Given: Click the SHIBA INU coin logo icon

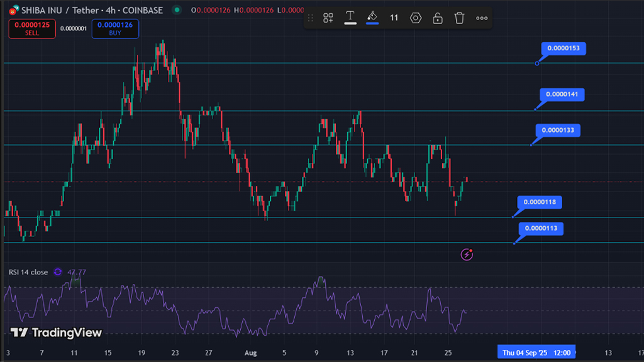Looking at the screenshot, I should point(14,10).
